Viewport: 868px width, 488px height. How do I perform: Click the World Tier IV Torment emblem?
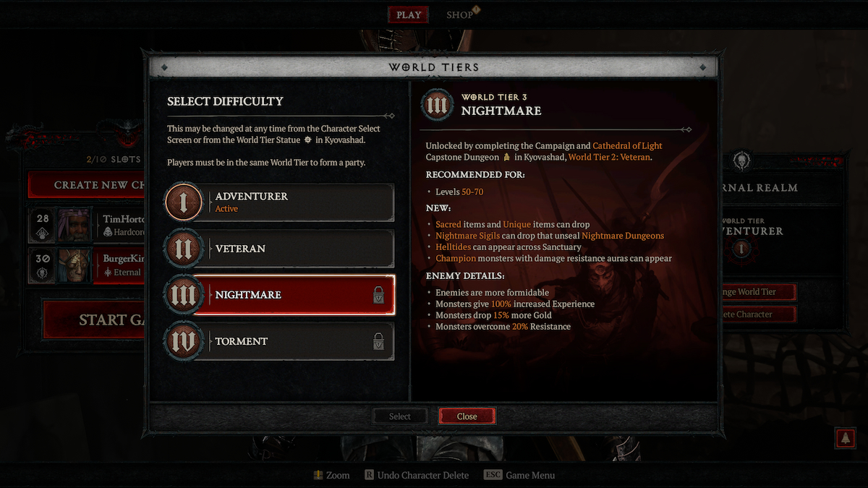[x=183, y=341]
